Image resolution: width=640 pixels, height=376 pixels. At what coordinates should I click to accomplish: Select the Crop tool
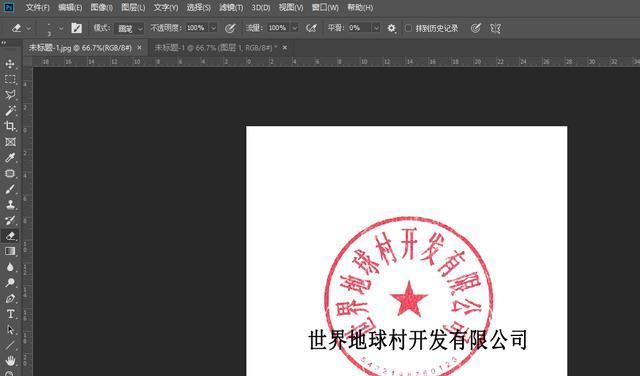(10, 126)
